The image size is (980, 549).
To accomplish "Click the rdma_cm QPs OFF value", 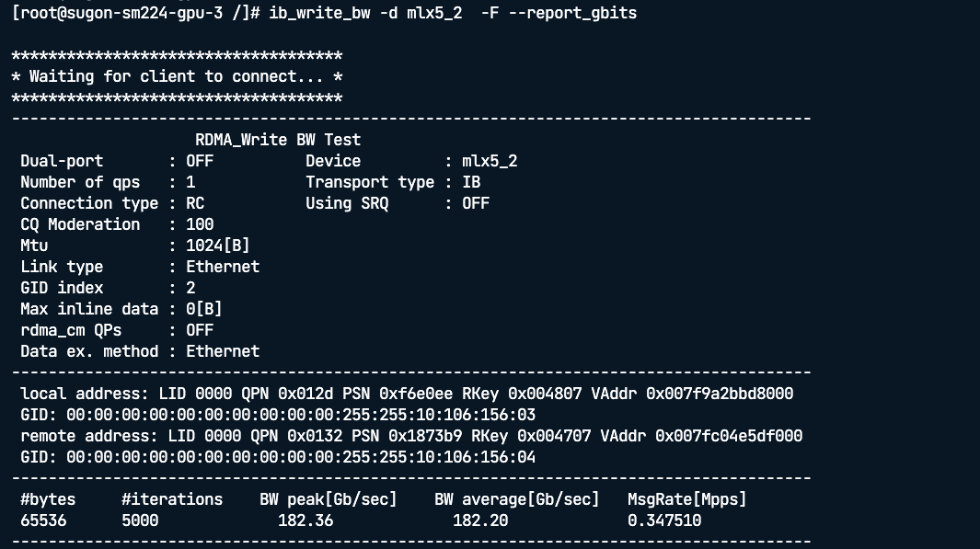I will 200,330.
